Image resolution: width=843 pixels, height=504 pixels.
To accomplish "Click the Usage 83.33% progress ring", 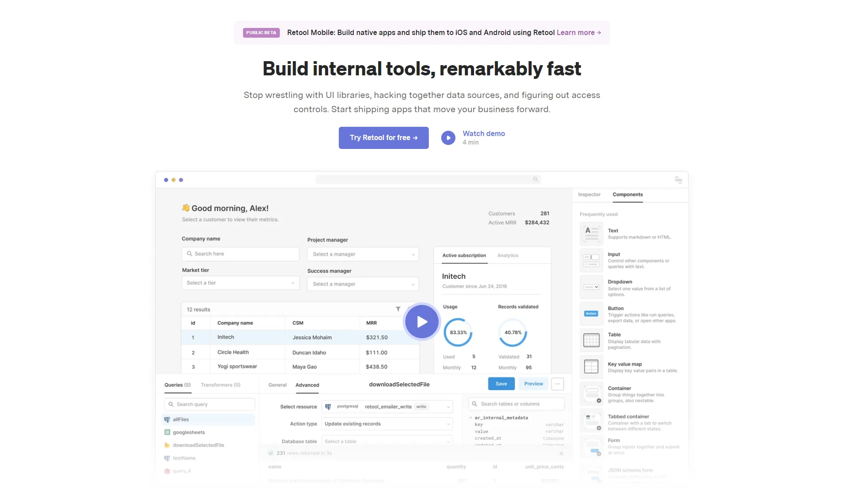I will pyautogui.click(x=458, y=332).
